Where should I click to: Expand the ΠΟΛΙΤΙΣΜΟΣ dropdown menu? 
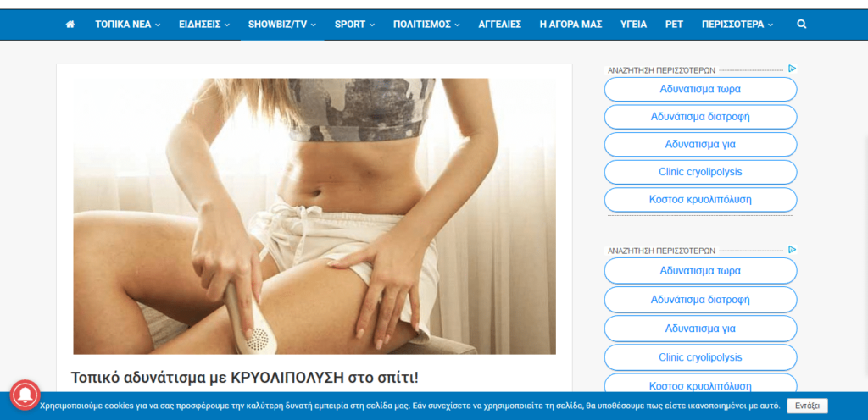[x=426, y=25]
